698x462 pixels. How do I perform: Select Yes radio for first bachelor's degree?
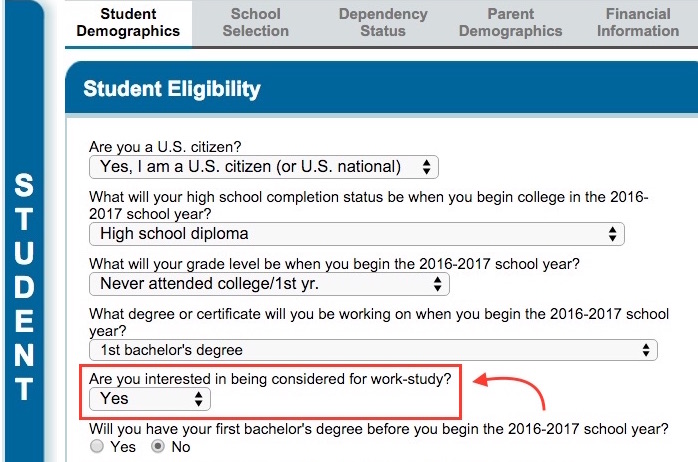[x=98, y=447]
